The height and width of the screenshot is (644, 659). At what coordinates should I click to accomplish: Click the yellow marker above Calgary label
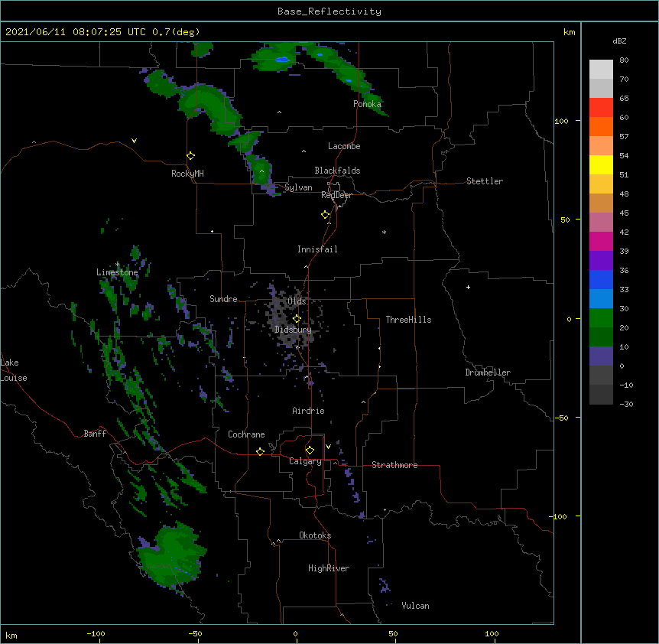(x=310, y=450)
